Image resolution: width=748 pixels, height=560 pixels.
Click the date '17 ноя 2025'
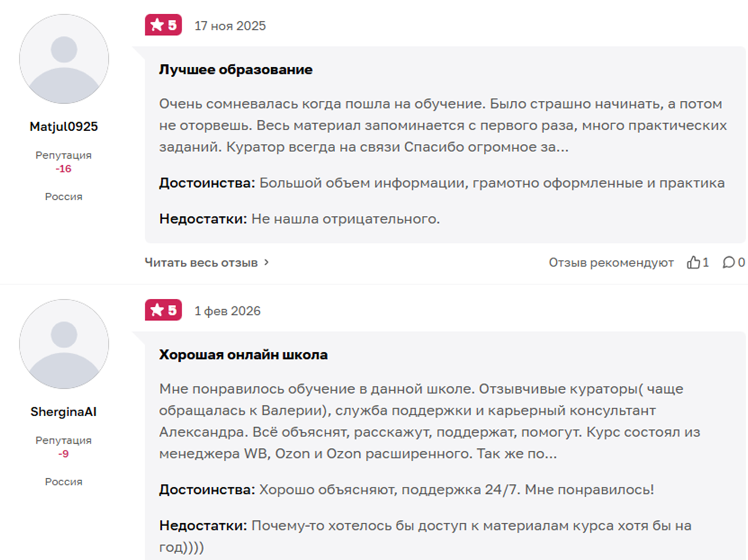click(x=230, y=26)
